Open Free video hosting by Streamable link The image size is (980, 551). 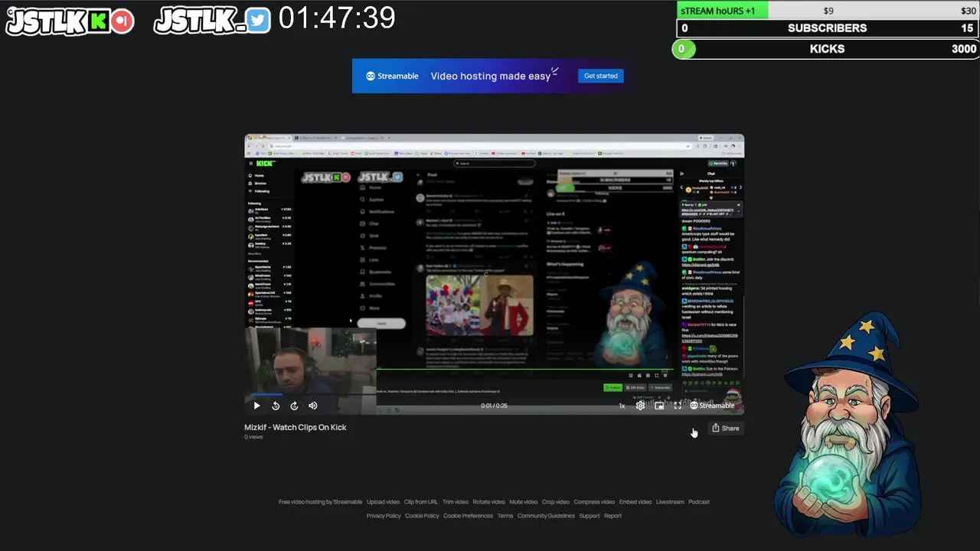[x=320, y=502]
